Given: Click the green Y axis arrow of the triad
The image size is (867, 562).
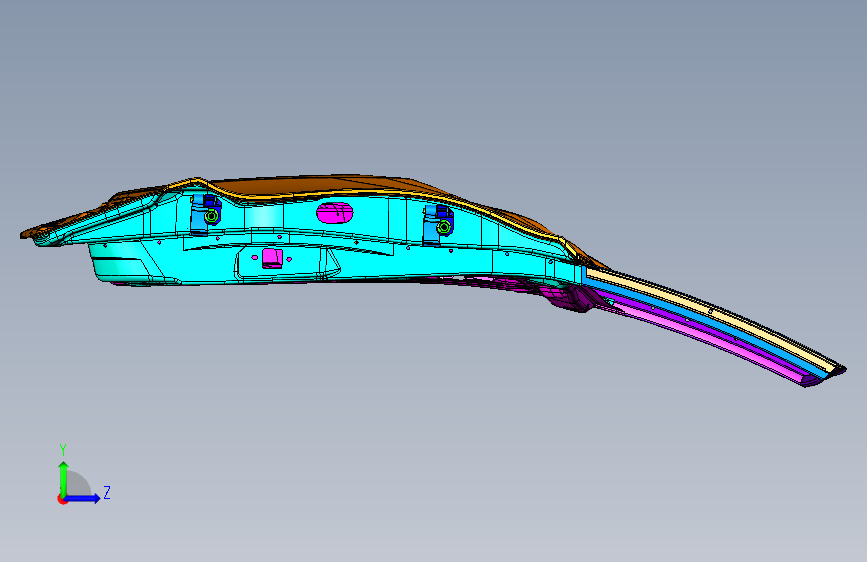Looking at the screenshot, I should [x=64, y=478].
